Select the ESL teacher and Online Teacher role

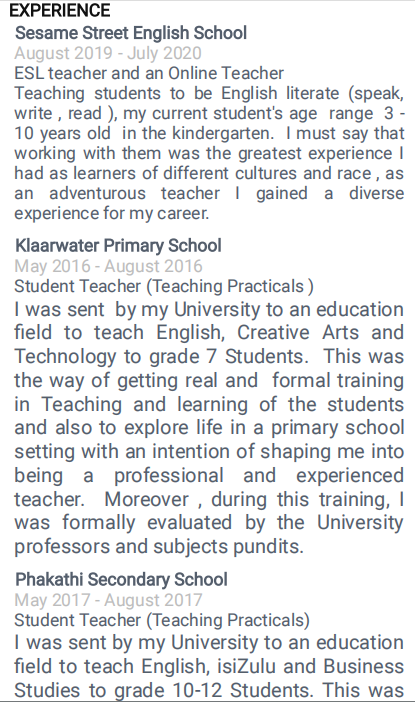click(149, 73)
